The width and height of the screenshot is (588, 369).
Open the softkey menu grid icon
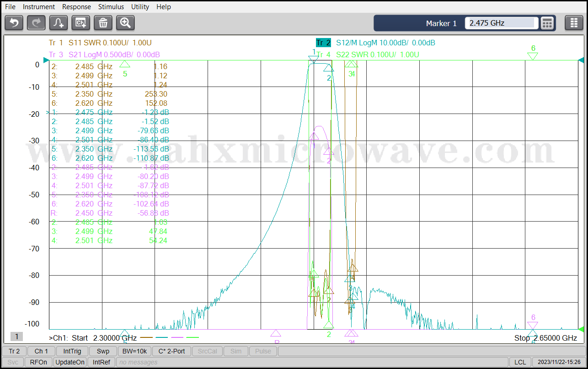coord(574,23)
